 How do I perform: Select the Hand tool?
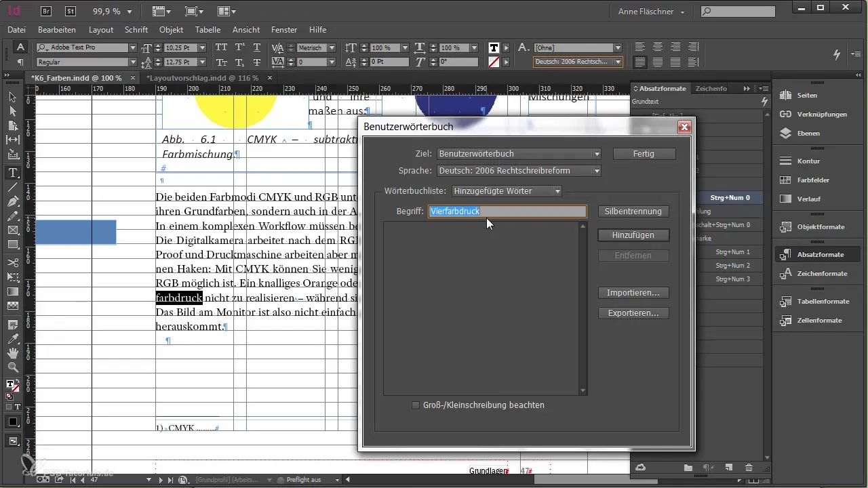(12, 353)
